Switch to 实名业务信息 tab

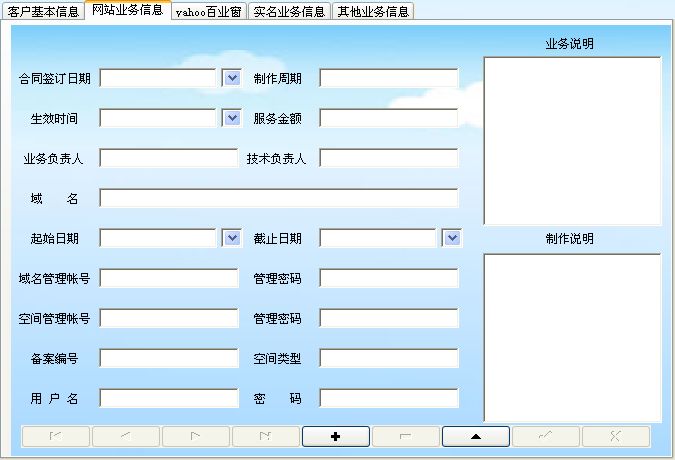(x=289, y=11)
